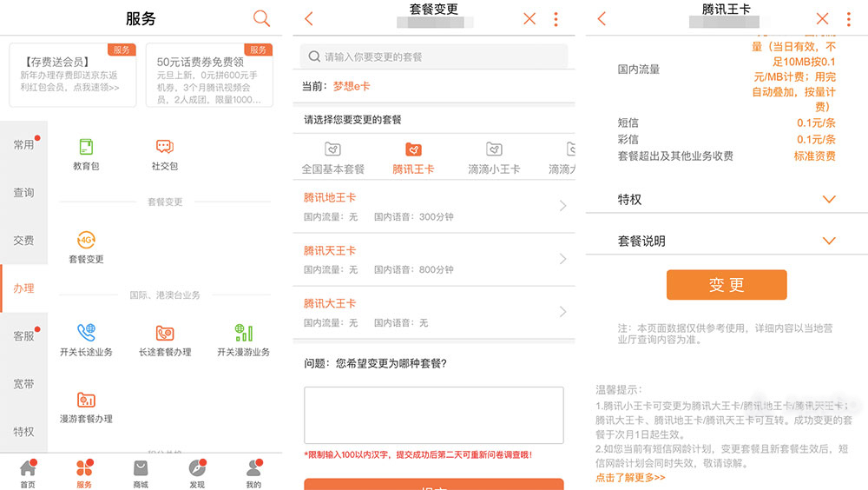Select the 腾讯王卡 category tab
868x490 pixels.
click(413, 158)
